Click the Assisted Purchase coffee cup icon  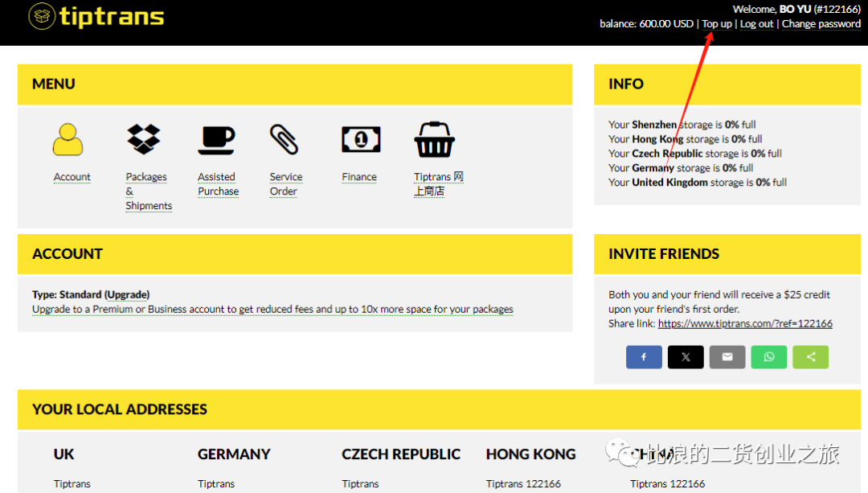pyautogui.click(x=216, y=140)
